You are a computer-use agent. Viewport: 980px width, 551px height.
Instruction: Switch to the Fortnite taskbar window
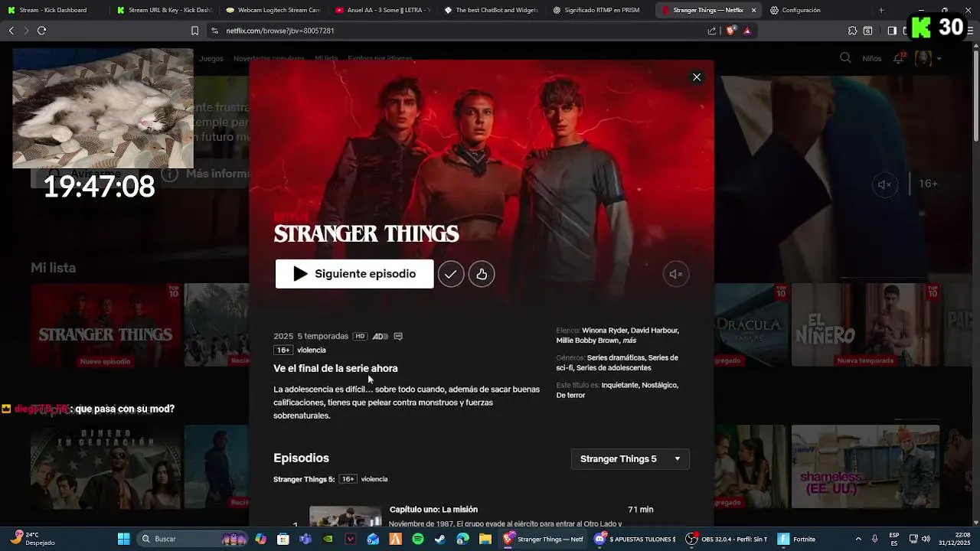[798, 539]
